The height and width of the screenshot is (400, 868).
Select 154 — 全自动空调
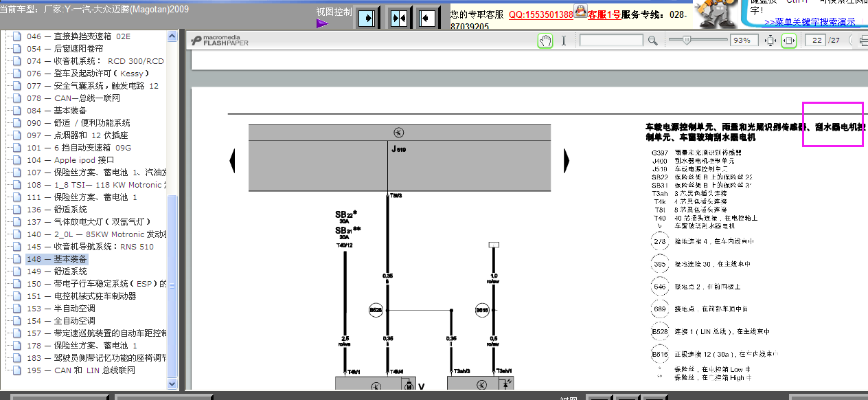point(61,321)
